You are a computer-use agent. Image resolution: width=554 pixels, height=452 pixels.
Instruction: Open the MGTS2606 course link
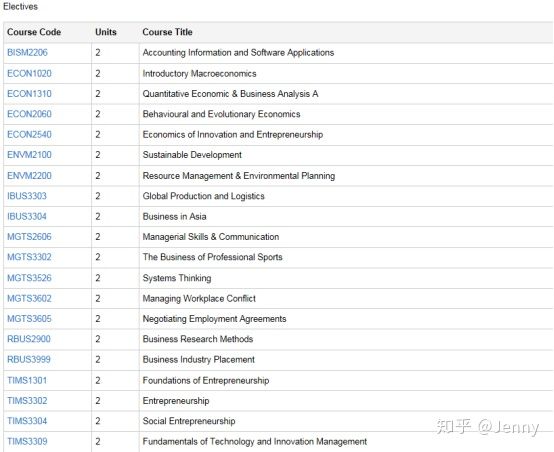29,236
